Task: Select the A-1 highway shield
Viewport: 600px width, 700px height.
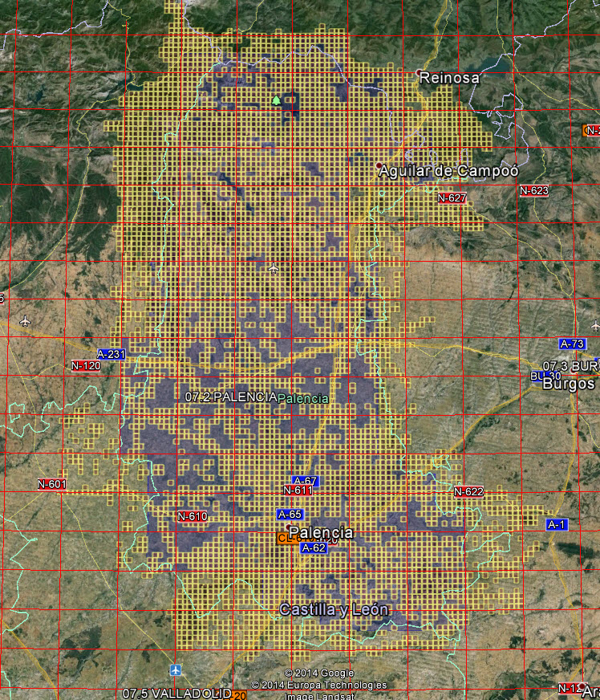Action: pos(557,524)
